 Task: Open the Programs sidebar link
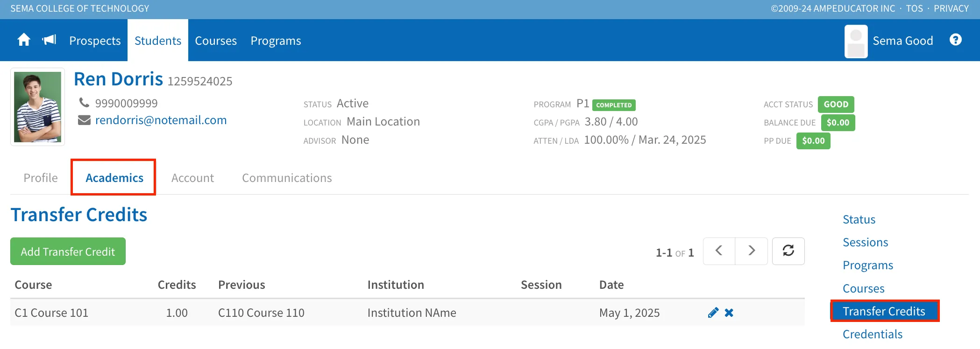tap(868, 265)
